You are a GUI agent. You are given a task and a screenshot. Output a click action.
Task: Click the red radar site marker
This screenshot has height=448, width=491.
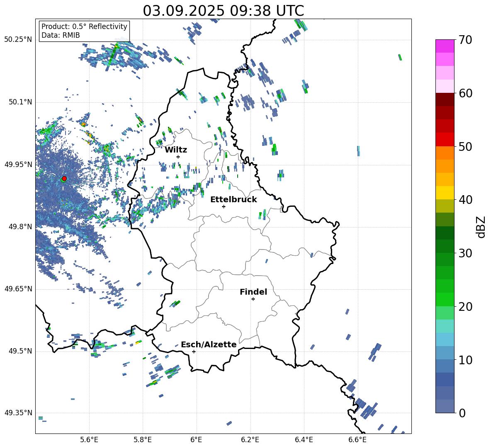pyautogui.click(x=64, y=178)
